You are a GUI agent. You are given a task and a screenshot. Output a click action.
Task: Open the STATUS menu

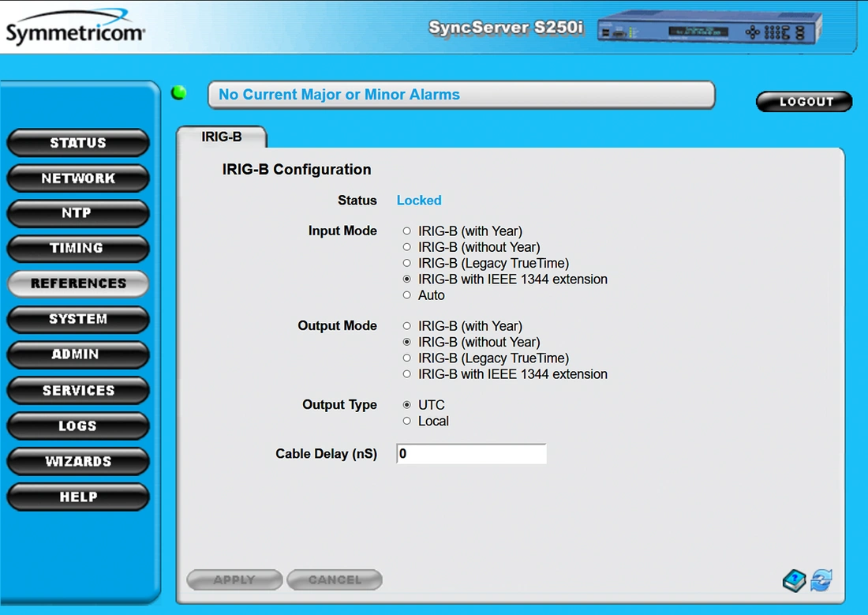78,143
